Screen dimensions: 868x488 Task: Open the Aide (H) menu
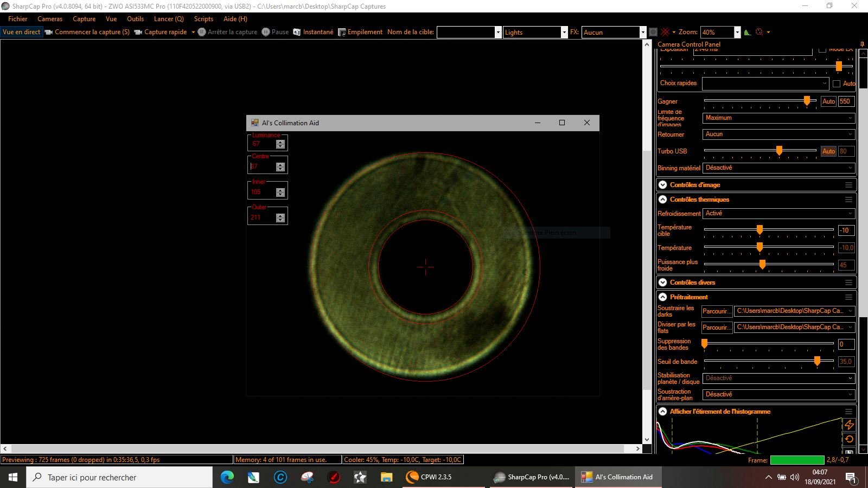(235, 19)
